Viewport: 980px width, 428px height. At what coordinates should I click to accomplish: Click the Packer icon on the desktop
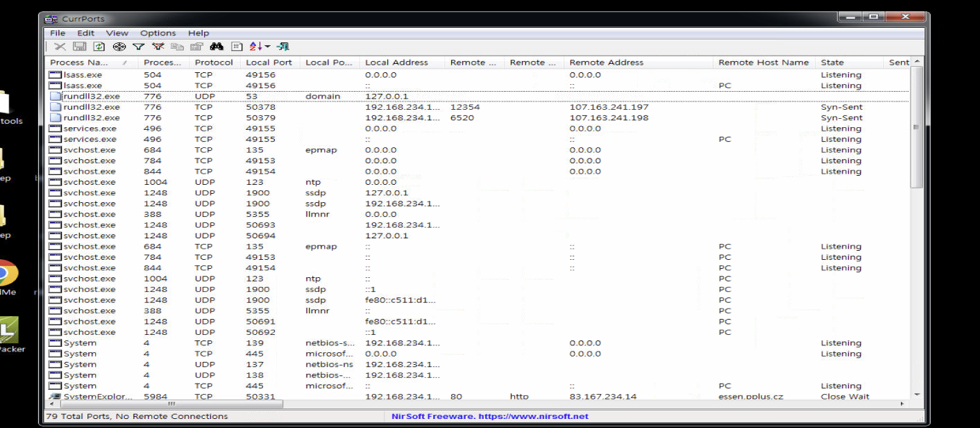[8, 331]
